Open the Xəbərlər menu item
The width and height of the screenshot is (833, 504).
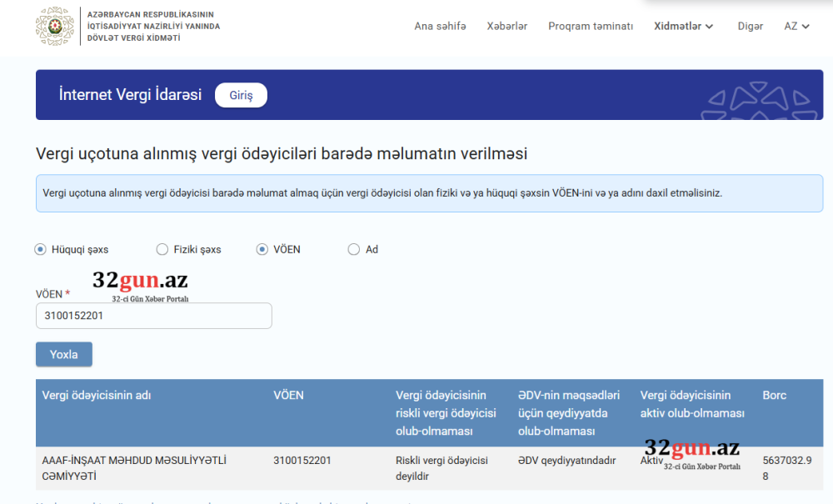[506, 26]
